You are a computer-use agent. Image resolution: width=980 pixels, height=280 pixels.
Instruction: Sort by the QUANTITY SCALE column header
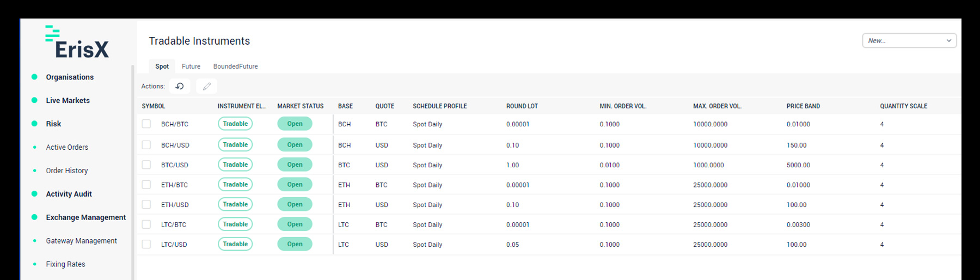903,106
